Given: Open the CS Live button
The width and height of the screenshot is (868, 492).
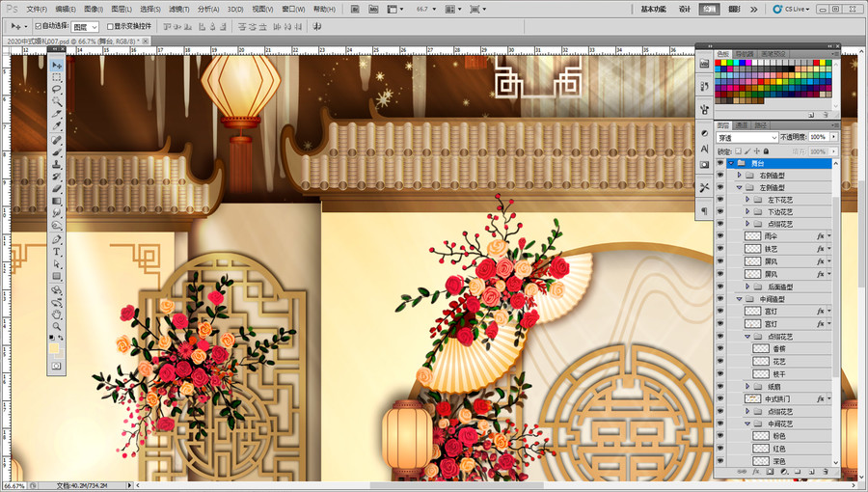Looking at the screenshot, I should [792, 10].
